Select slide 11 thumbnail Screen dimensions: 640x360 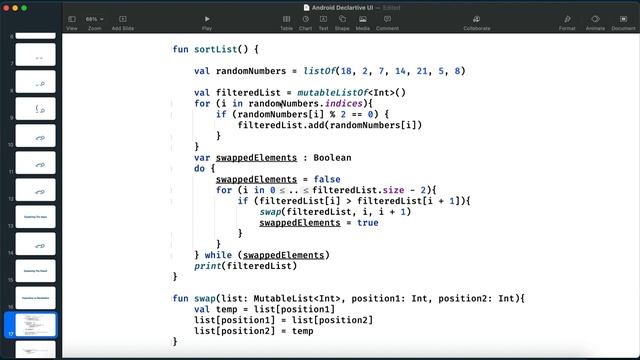tap(36, 162)
